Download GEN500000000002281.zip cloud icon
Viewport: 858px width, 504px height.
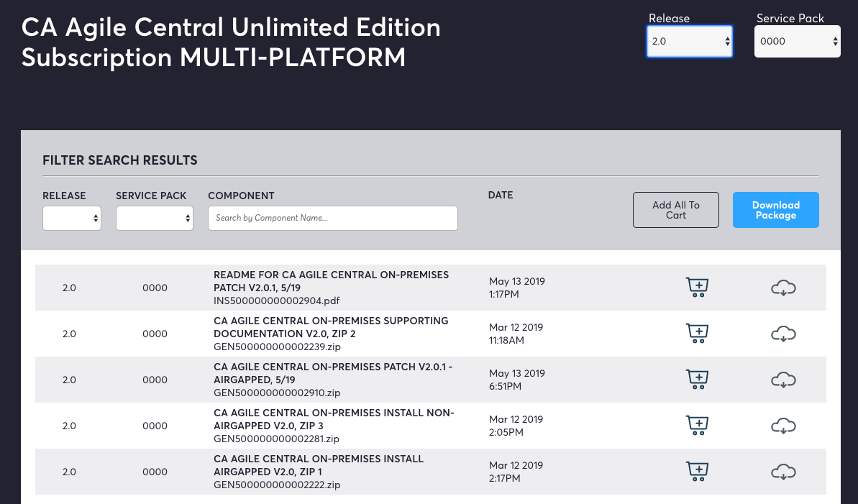pyautogui.click(x=783, y=426)
